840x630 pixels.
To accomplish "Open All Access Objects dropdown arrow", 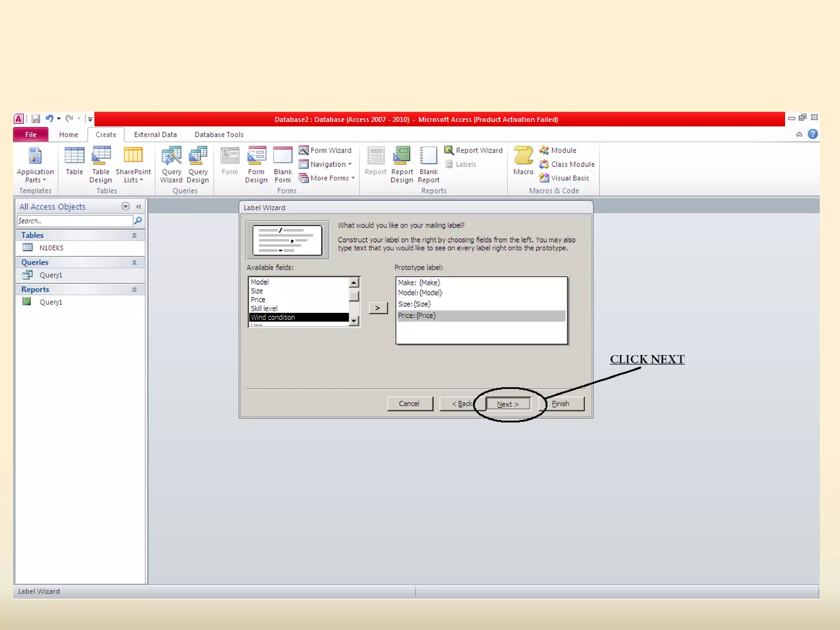I will 126,206.
